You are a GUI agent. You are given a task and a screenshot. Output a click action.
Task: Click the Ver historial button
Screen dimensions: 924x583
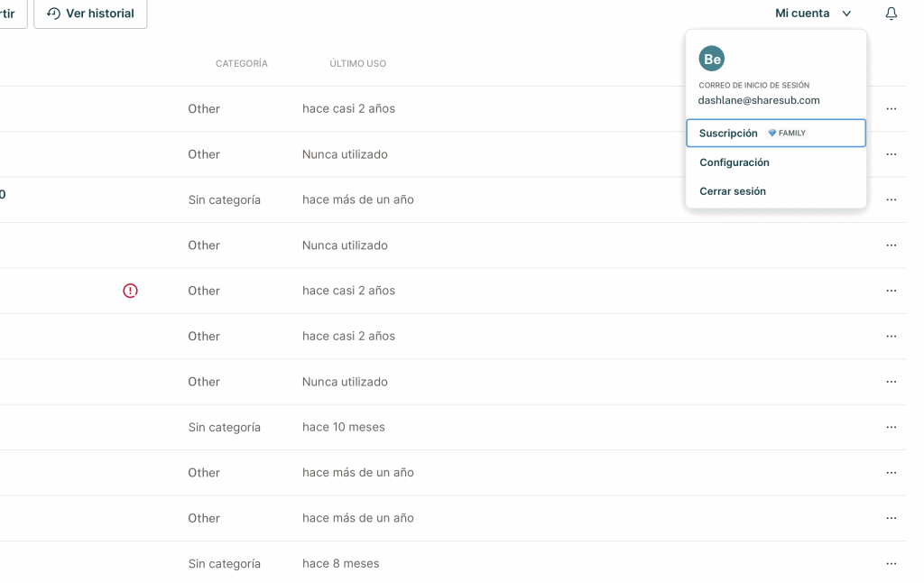(x=90, y=14)
